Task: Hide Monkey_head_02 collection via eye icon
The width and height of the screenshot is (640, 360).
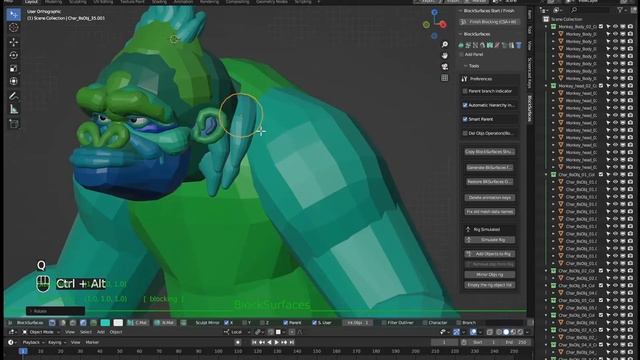Action: (616, 86)
